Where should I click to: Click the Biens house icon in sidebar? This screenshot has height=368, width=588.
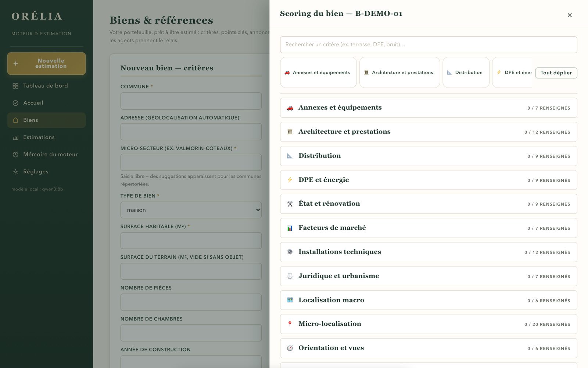point(15,120)
